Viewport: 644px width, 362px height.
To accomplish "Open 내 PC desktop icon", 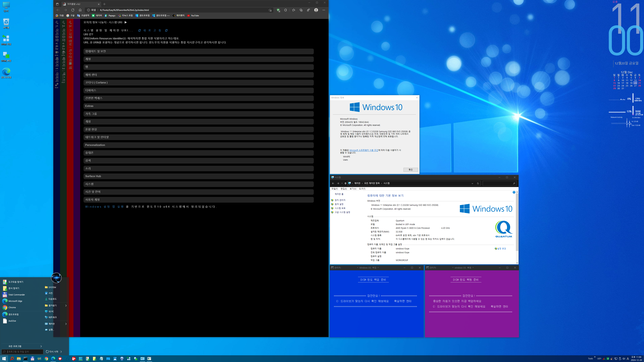I will point(6,7).
